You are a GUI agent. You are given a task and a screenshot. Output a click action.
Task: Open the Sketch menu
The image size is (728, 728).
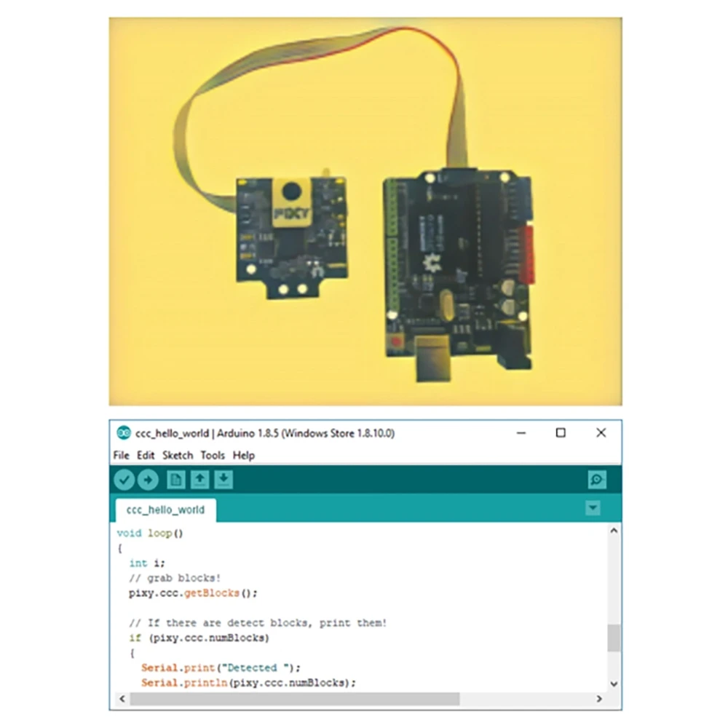click(178, 456)
